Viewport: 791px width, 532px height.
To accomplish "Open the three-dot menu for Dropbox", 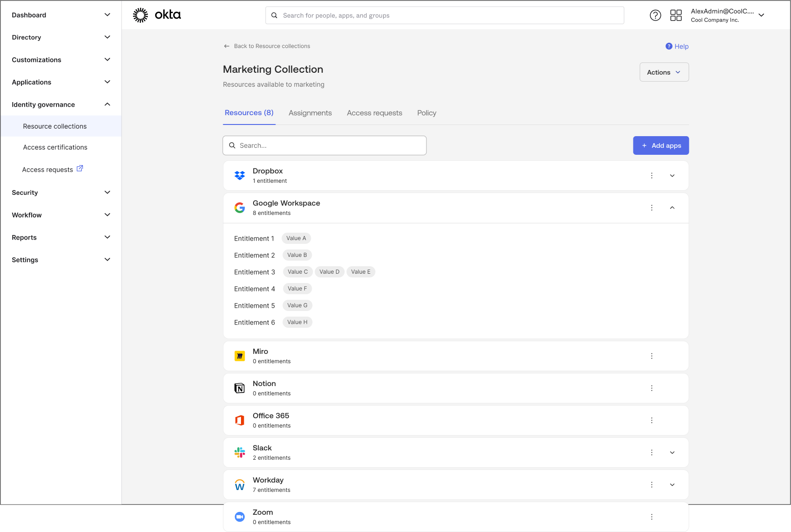I will (652, 175).
